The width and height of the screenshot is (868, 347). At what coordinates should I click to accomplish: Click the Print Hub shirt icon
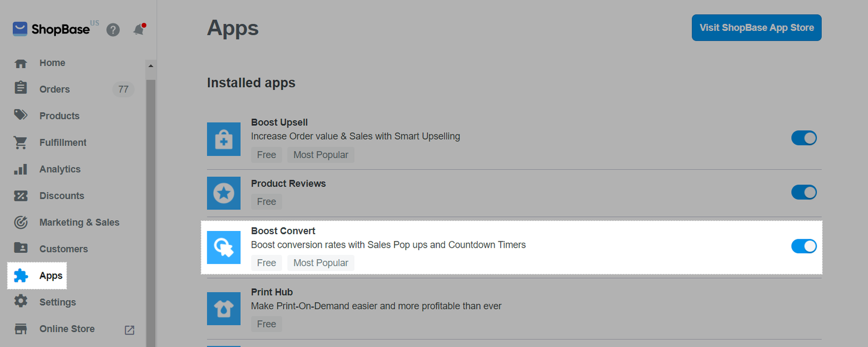[x=224, y=309]
